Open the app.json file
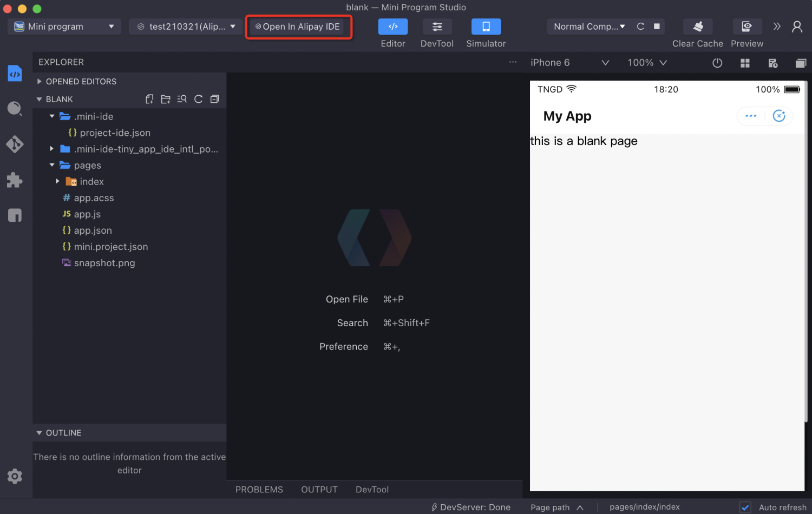812x514 pixels. point(93,230)
